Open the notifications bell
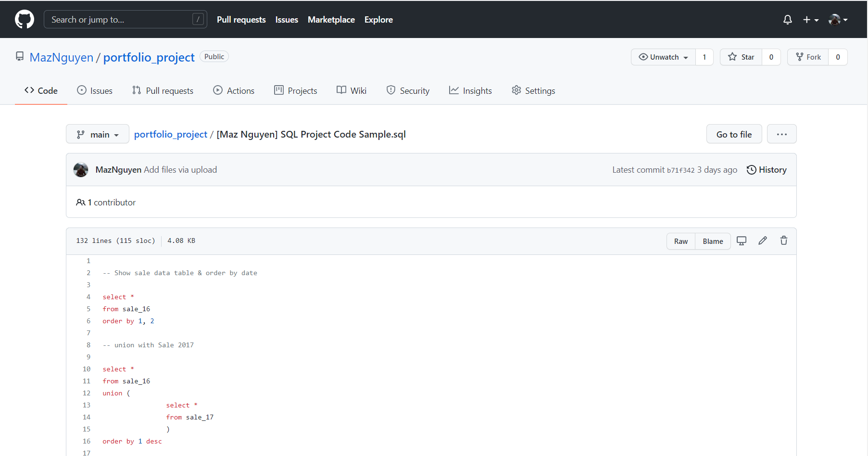 pos(788,20)
